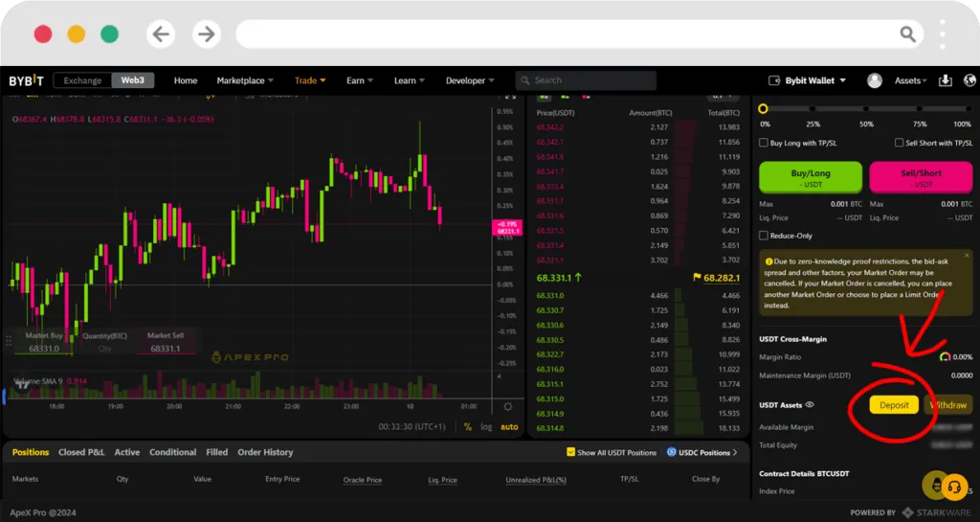Click the headset support chat icon
Screen dimensions: 980x522
(954, 487)
